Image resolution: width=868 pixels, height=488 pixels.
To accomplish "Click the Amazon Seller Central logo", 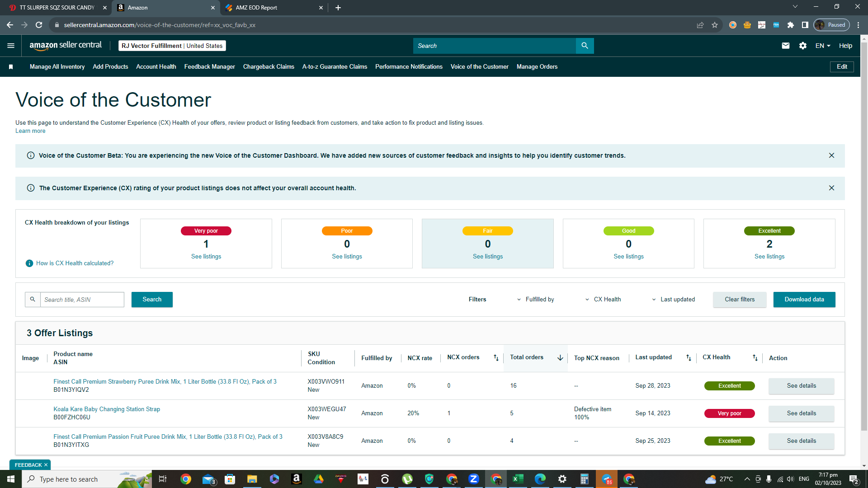I will coord(66,46).
